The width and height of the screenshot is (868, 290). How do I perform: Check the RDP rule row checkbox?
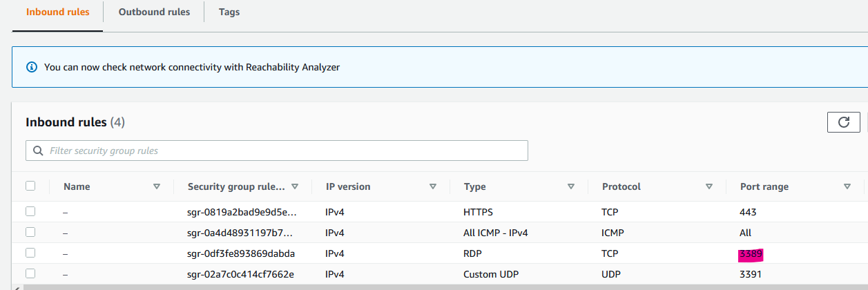(30, 253)
